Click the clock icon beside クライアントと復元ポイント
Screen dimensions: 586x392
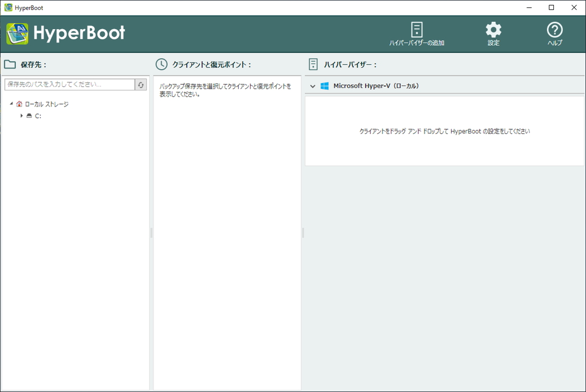(162, 64)
